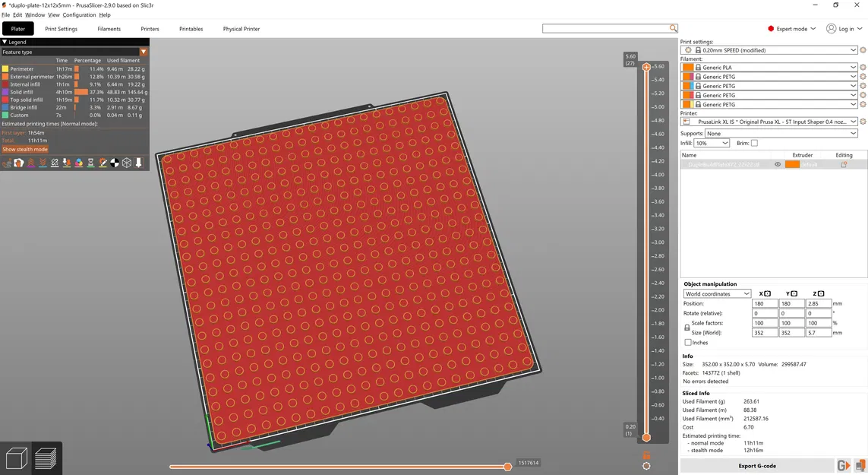Image resolution: width=868 pixels, height=475 pixels.
Task: Click the Export G-code button
Action: 756,465
